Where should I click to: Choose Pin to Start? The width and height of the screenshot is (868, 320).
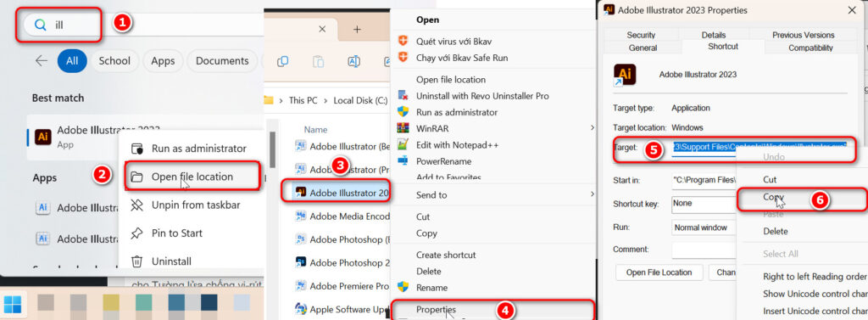coord(191,233)
